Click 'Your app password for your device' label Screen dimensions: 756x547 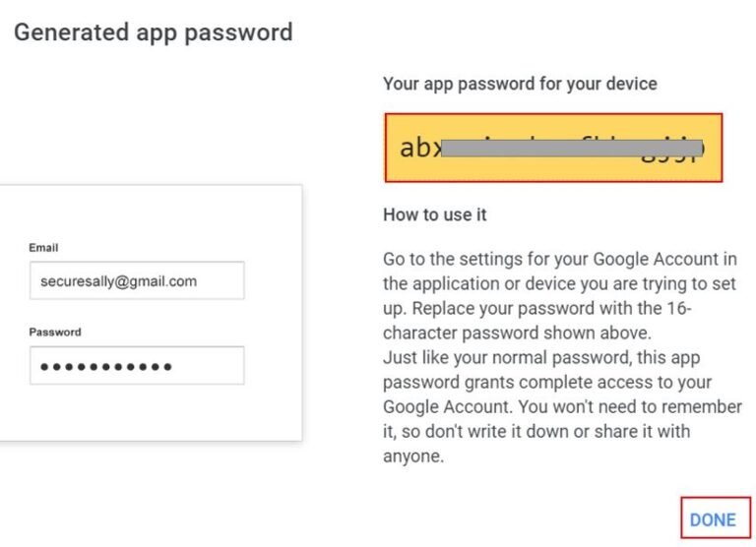(520, 84)
